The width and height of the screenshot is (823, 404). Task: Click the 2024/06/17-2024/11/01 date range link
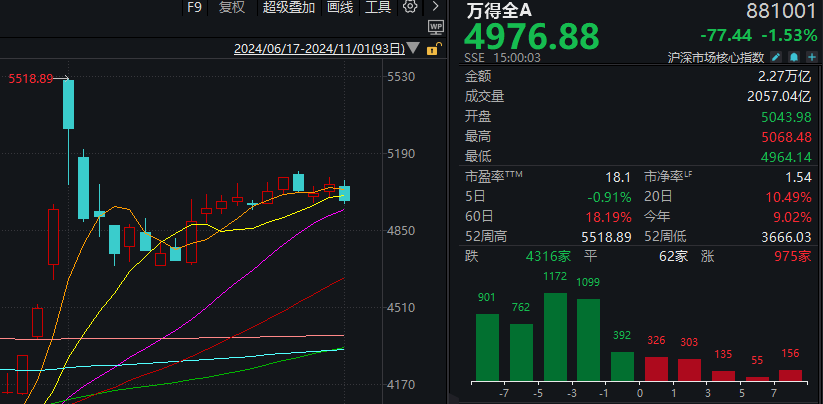pos(318,48)
